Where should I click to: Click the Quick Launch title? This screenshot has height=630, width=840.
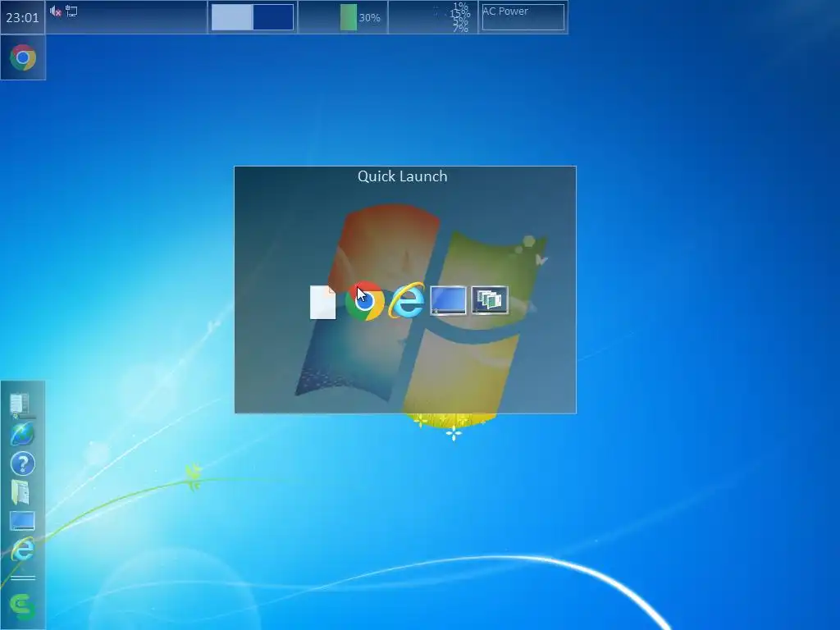pyautogui.click(x=402, y=176)
